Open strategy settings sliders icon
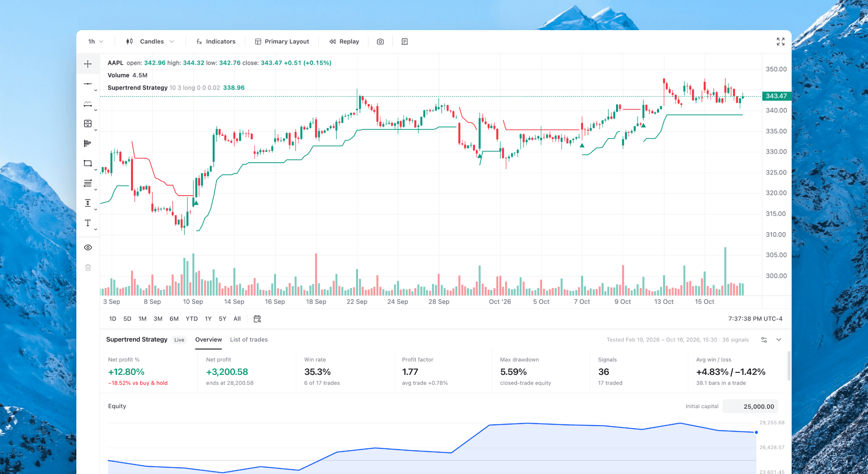Image resolution: width=868 pixels, height=474 pixels. point(764,340)
